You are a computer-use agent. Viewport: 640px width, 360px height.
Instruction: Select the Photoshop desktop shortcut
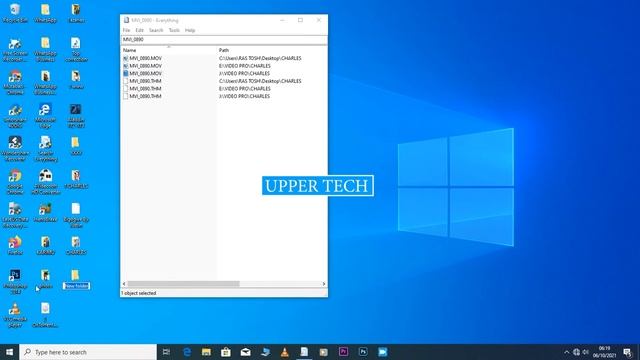(15, 281)
